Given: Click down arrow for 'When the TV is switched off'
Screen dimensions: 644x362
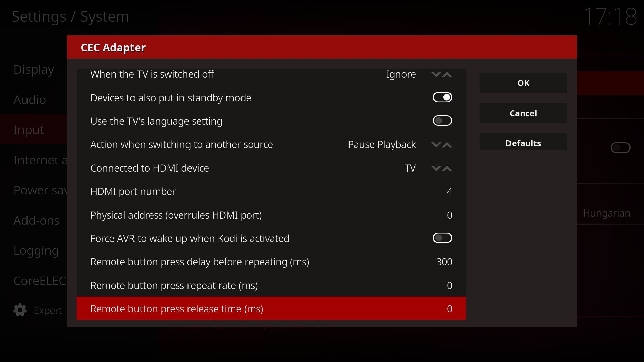Looking at the screenshot, I should click(x=436, y=74).
